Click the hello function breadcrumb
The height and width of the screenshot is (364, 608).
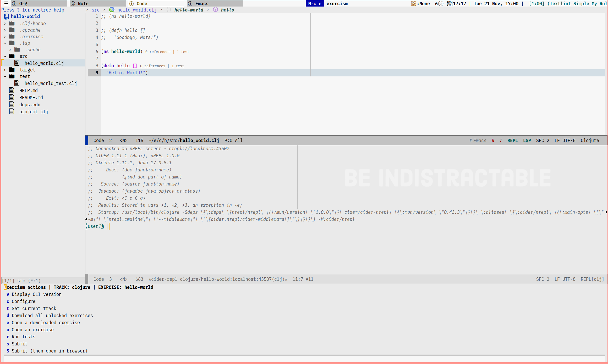click(x=227, y=10)
